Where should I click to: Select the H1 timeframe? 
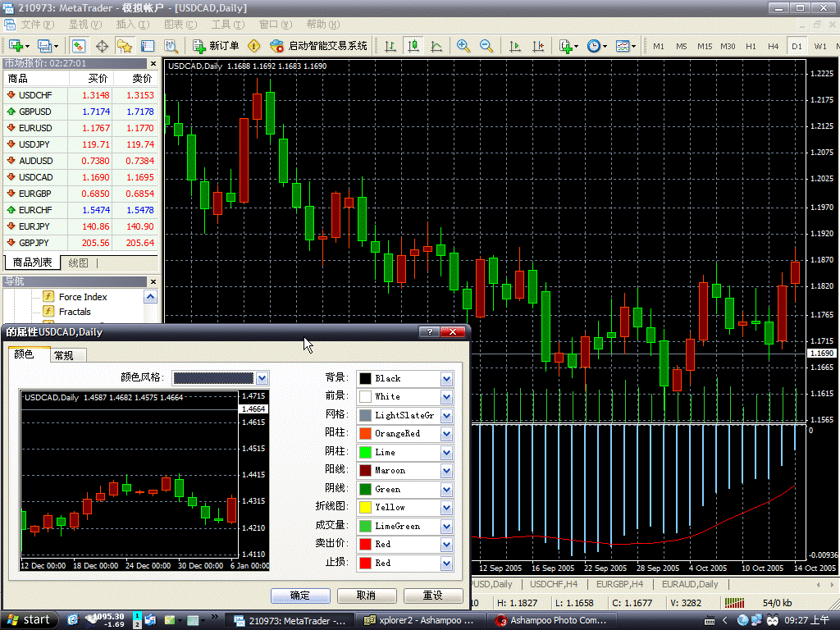(751, 46)
